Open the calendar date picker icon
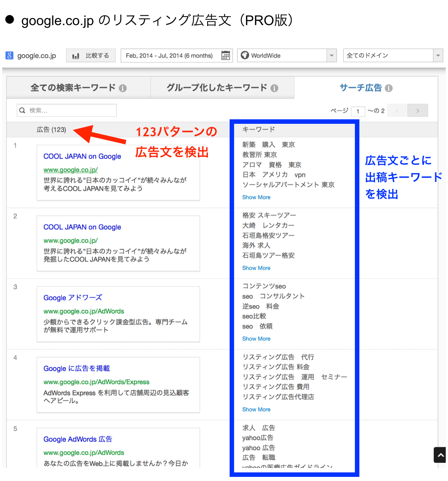Viewport: 448px width, 481px height. coord(225,55)
